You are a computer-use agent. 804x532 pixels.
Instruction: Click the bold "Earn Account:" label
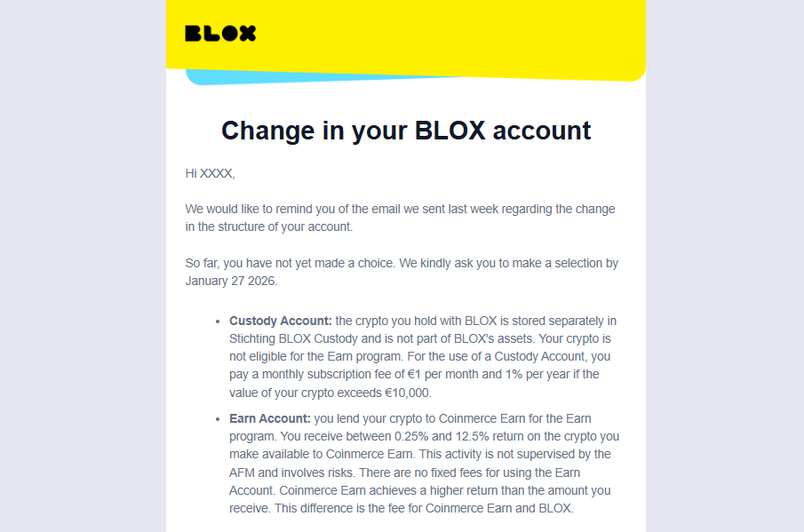click(270, 418)
